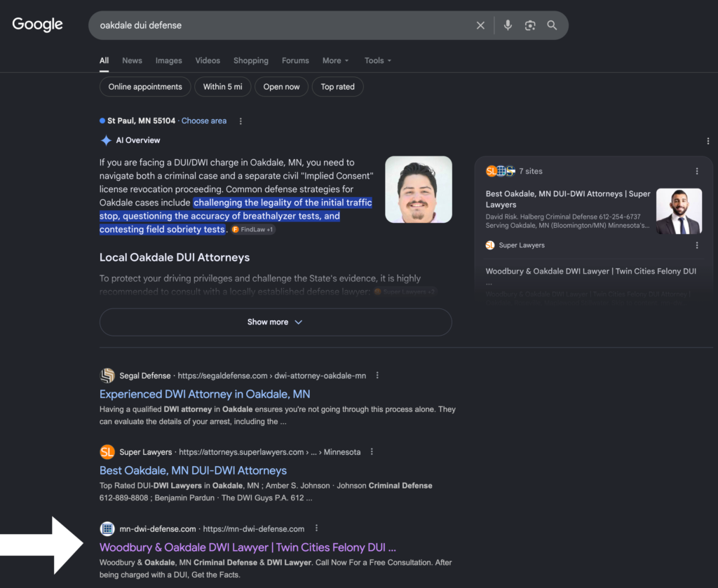Screen dimensions: 718x588
Task: Expand the More dropdown menu
Action: 336,60
